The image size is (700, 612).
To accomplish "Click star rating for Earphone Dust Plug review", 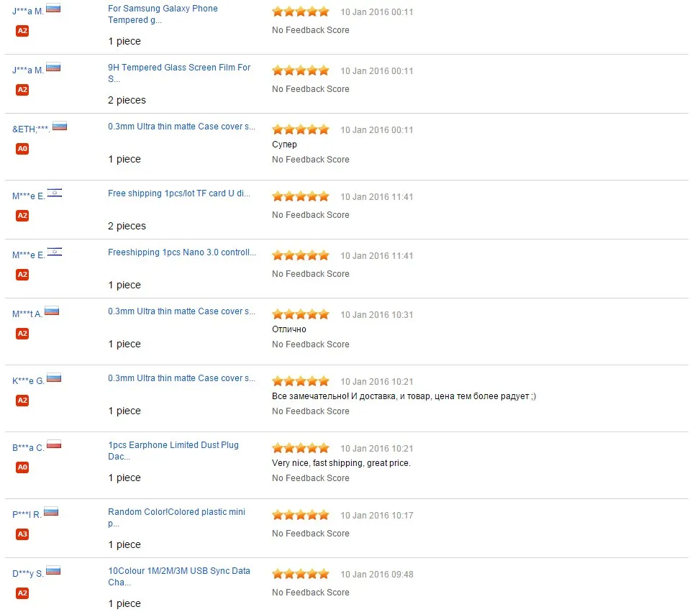I will click(301, 448).
